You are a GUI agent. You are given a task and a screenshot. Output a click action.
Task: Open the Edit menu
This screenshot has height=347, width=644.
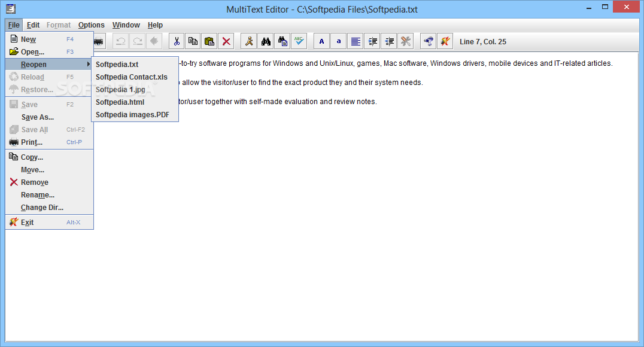click(x=34, y=25)
